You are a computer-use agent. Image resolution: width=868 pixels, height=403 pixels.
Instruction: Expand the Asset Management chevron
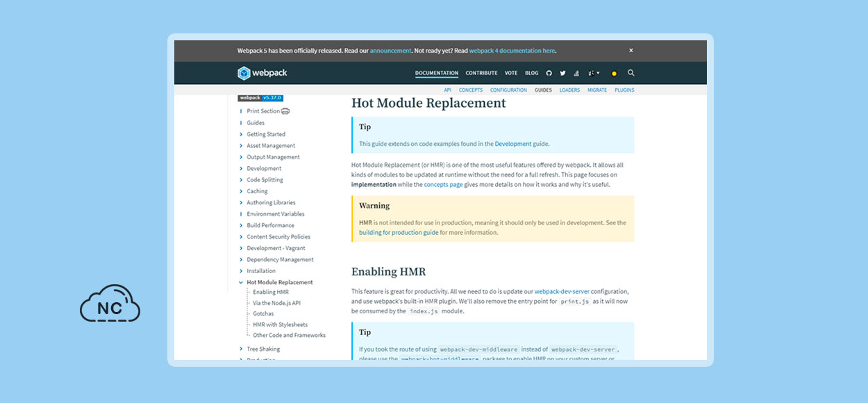241,146
